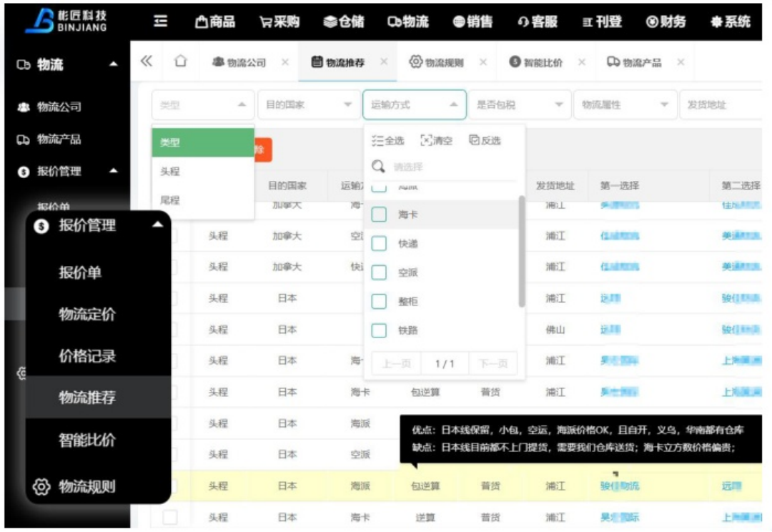
Task: Click 下一页 pagination button
Action: [493, 363]
